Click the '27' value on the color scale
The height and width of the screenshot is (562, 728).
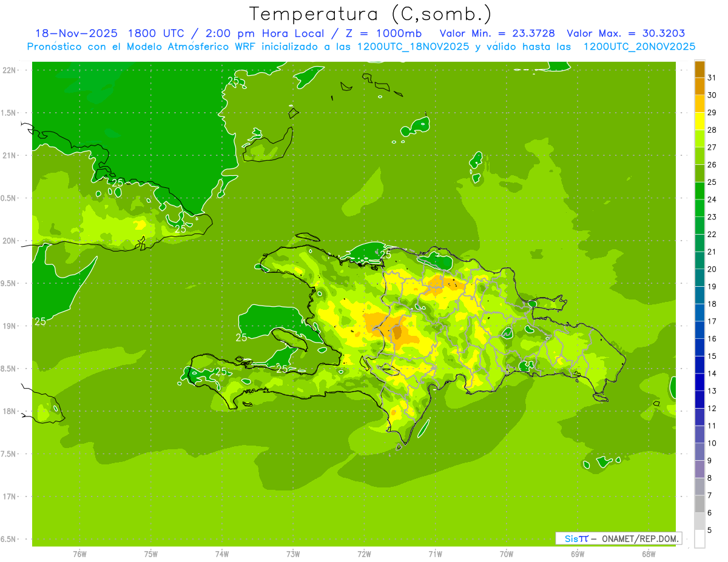tap(712, 147)
